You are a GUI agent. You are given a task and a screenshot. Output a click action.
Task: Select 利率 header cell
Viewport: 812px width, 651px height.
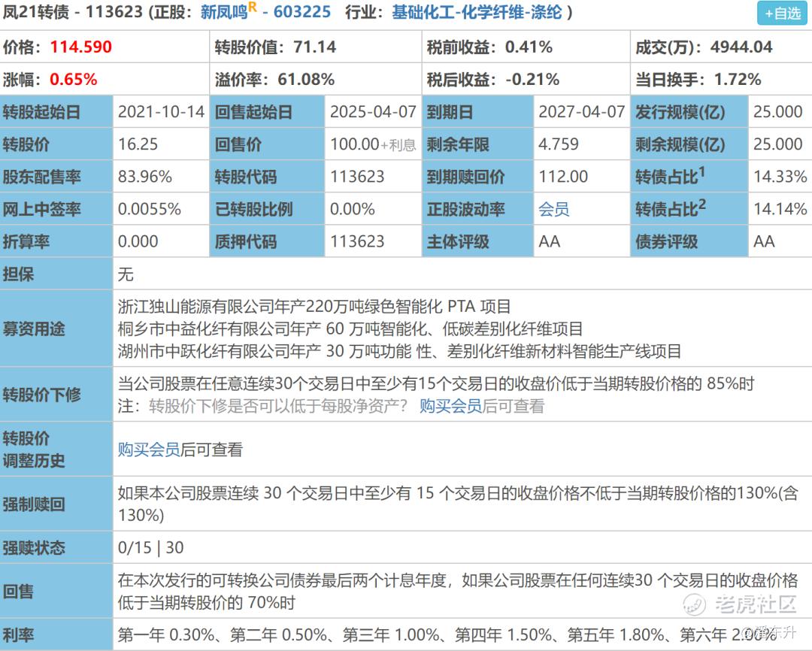click(x=56, y=635)
